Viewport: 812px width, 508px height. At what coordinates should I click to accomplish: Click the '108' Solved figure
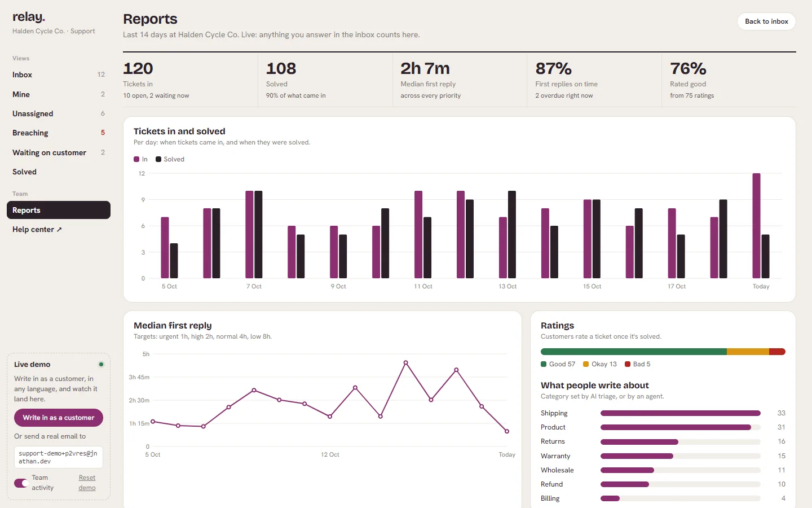tap(281, 68)
